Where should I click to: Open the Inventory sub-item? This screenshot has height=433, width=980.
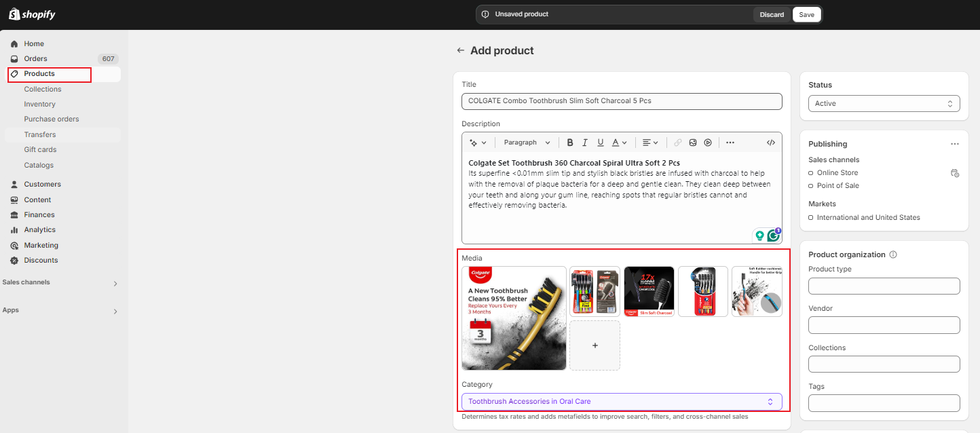pos(40,104)
